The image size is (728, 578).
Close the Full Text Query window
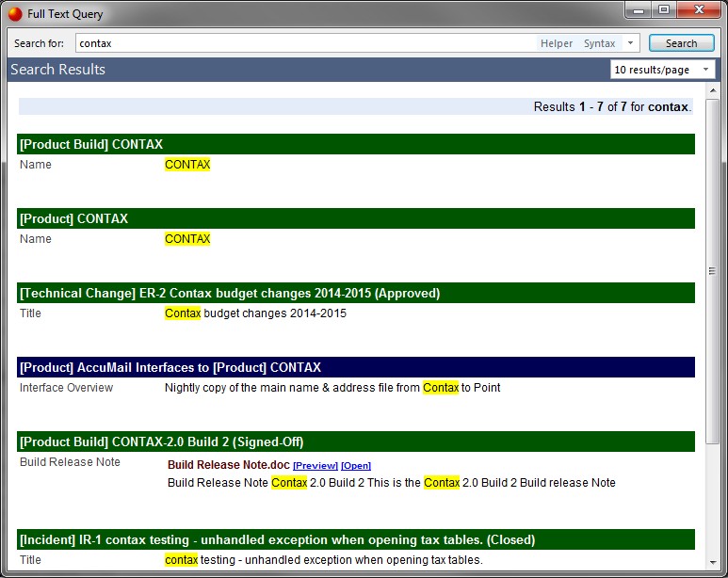point(699,9)
